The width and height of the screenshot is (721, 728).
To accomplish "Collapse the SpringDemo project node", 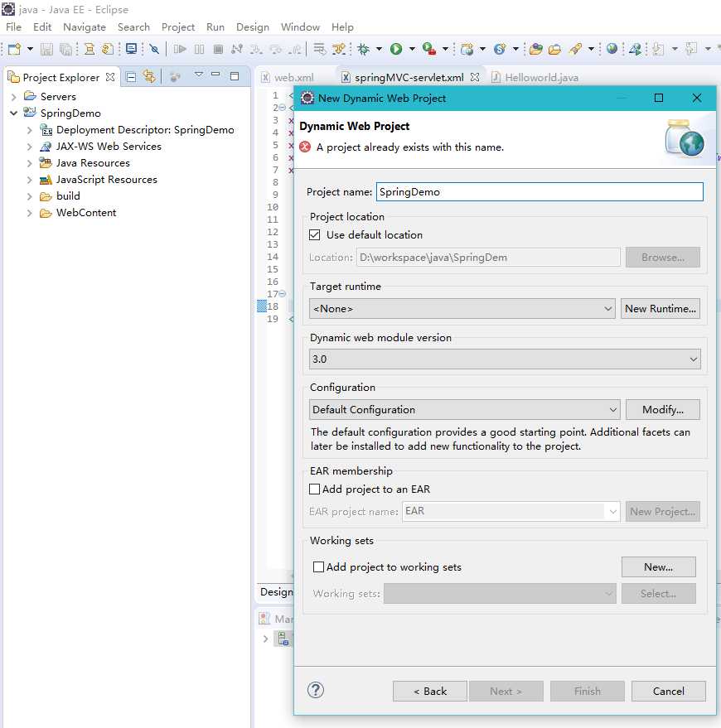I will point(13,113).
